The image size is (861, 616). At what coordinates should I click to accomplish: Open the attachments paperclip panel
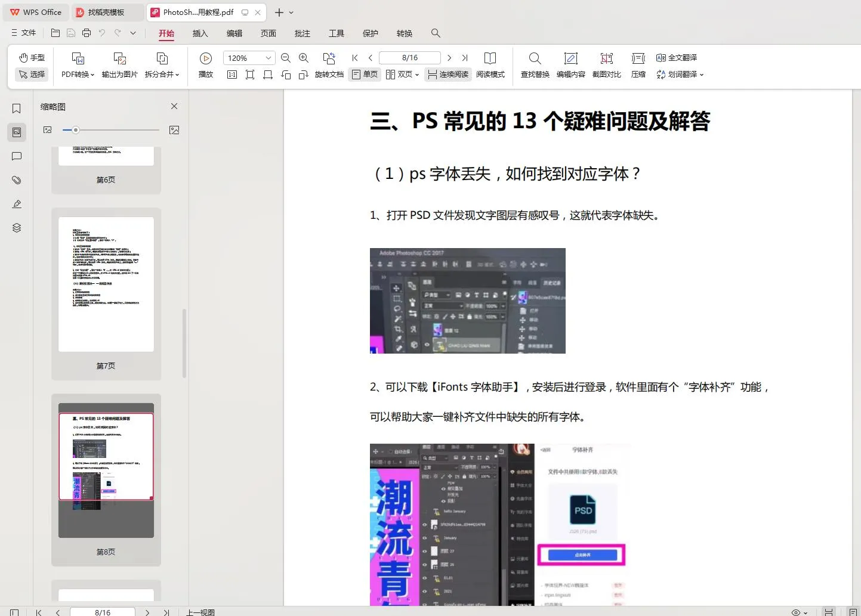pos(17,180)
